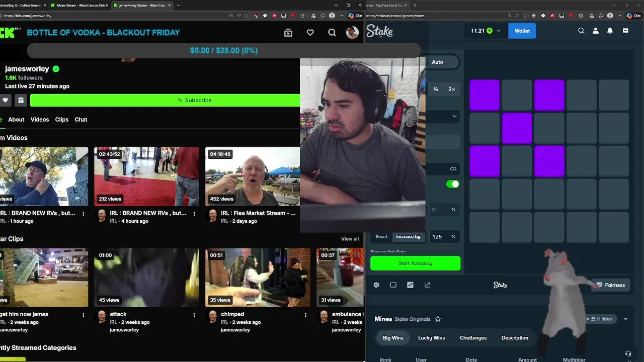
Task: Follow jamesworley with the heart button
Action: (x=5, y=100)
